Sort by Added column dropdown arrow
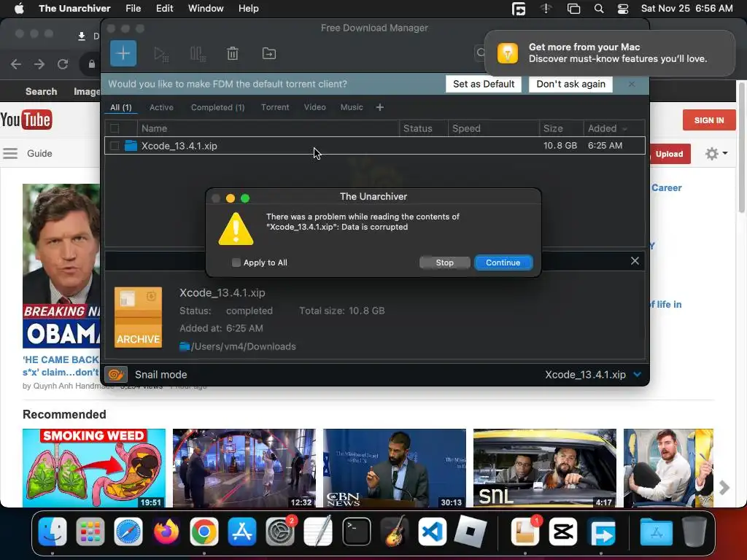This screenshot has height=560, width=747. tap(625, 129)
